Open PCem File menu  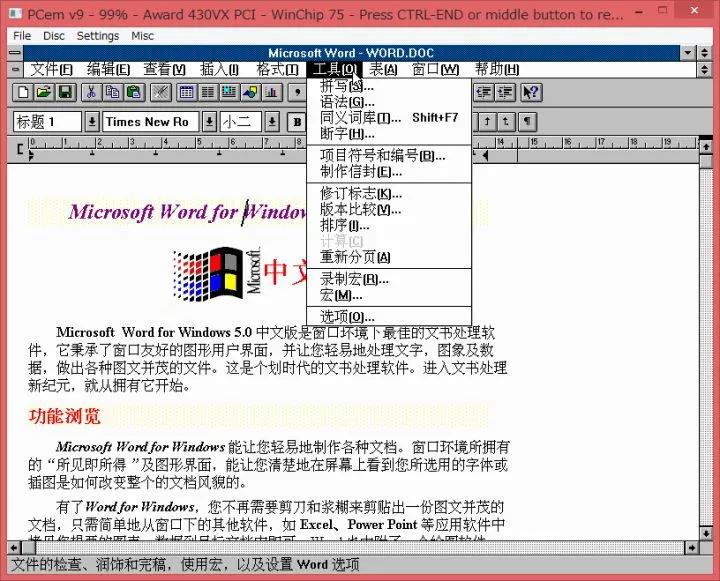tap(22, 36)
